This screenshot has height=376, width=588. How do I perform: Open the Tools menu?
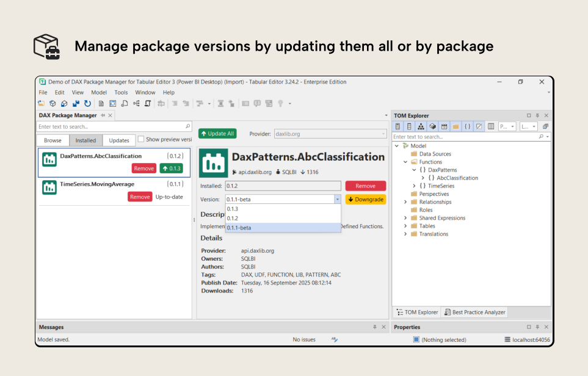(x=121, y=93)
